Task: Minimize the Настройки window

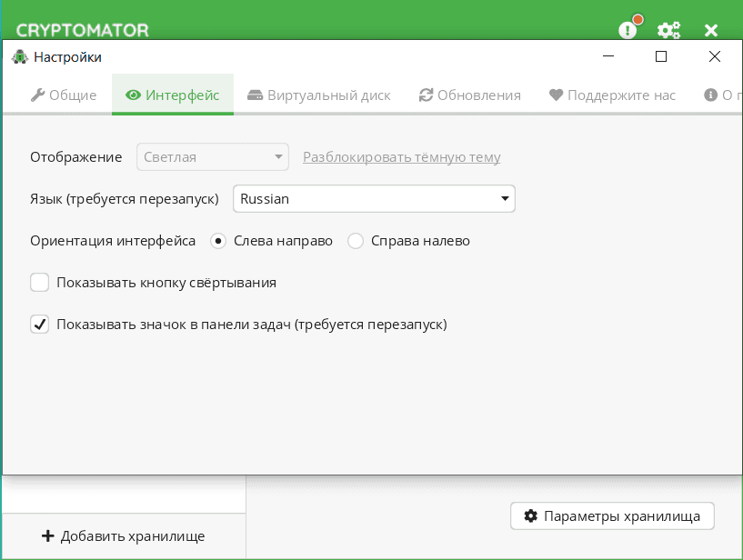Action: click(608, 56)
